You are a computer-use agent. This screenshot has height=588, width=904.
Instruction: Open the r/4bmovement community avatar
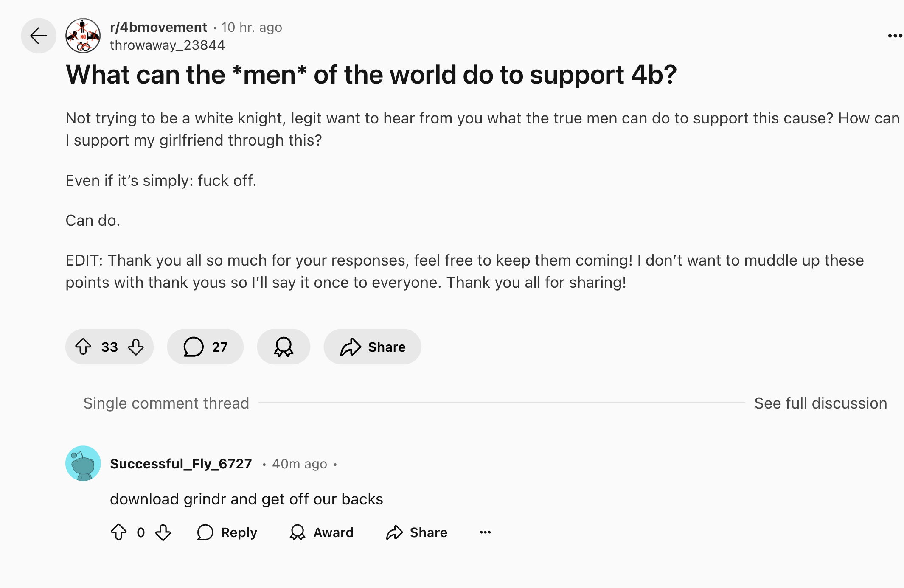(83, 36)
